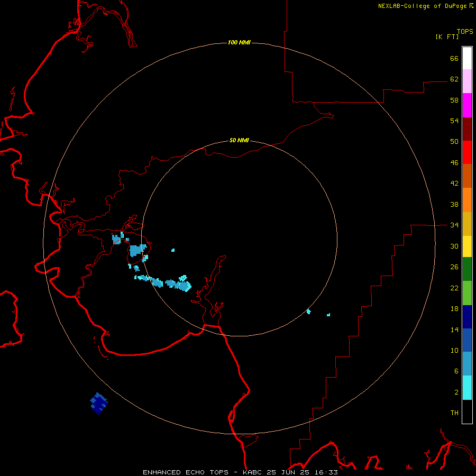
Task: Click the "16:33" timestamp
Action: 327,472
